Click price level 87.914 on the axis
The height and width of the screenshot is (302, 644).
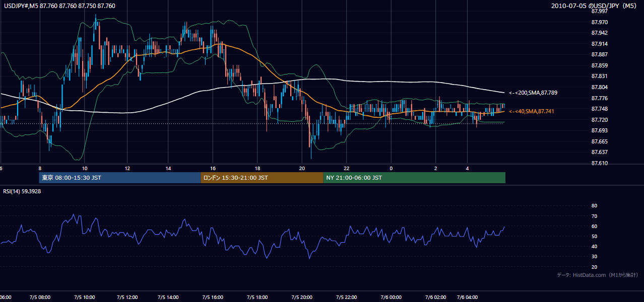click(599, 44)
